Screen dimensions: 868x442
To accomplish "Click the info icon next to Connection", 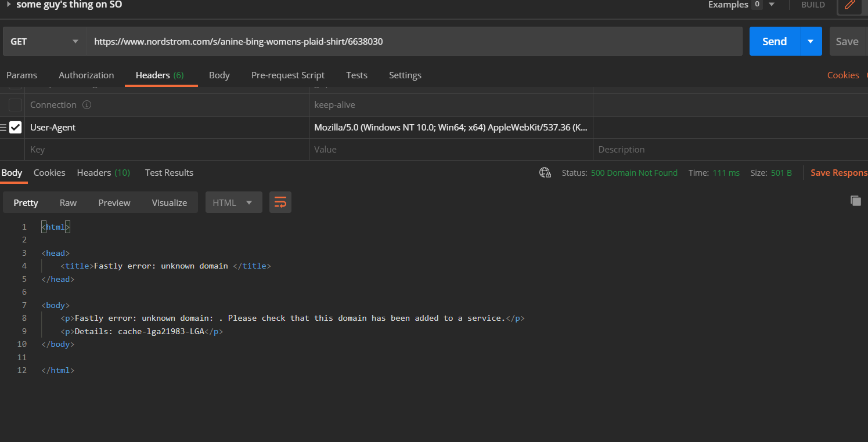I will (87, 105).
